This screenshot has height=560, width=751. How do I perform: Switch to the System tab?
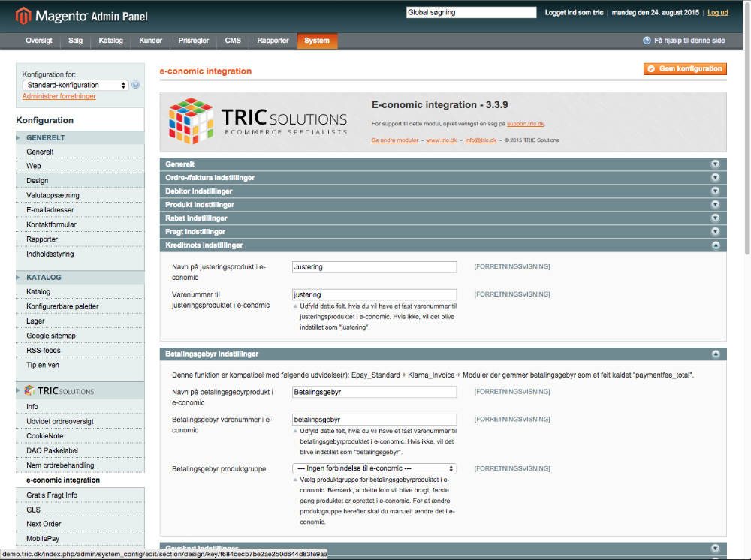tap(317, 41)
